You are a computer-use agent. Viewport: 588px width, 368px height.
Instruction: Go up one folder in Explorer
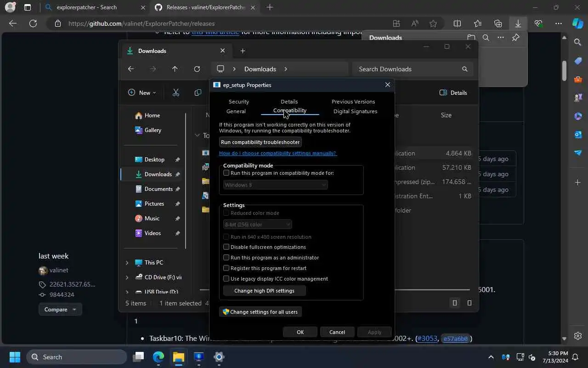(175, 69)
